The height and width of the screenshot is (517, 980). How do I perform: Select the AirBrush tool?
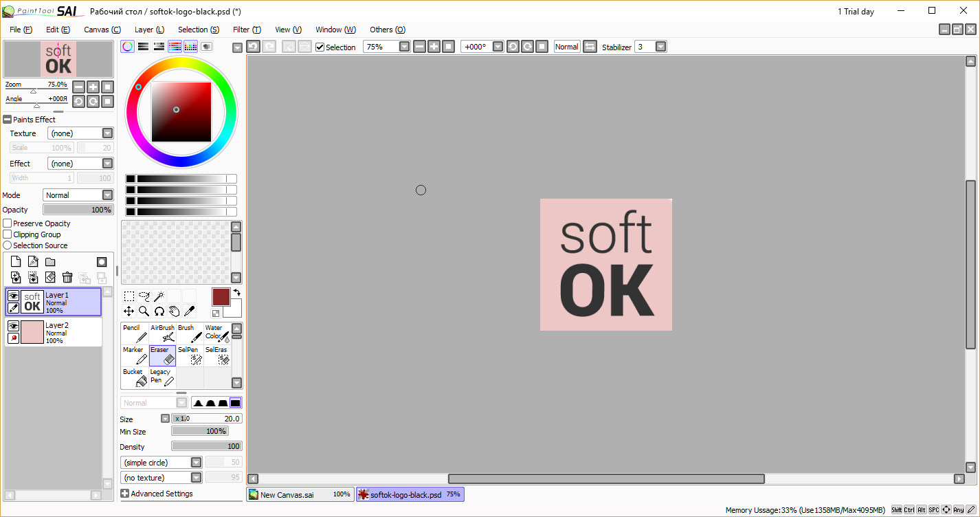162,333
